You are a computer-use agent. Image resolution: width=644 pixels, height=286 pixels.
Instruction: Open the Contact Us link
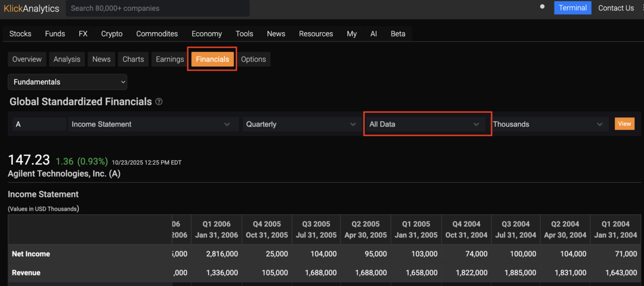click(x=616, y=8)
